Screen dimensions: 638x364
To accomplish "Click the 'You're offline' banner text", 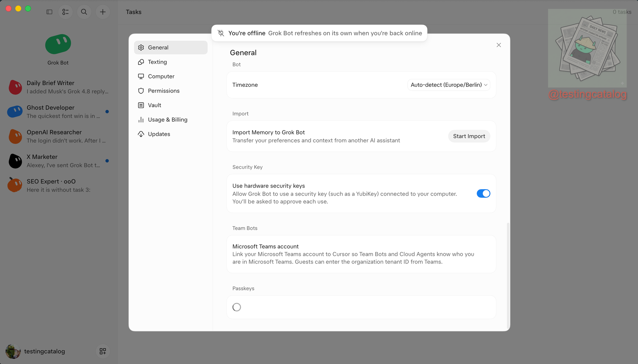I will point(247,33).
